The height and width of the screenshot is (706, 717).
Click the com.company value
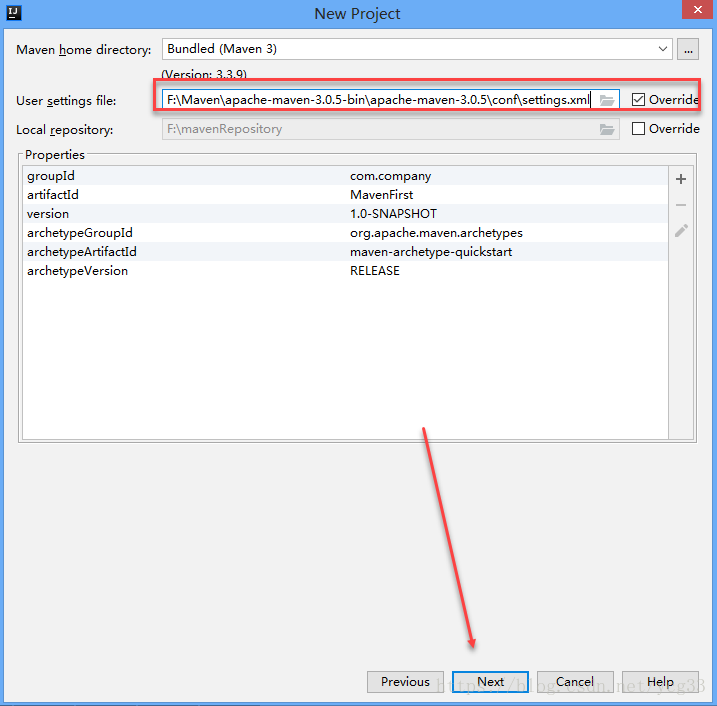[391, 176]
